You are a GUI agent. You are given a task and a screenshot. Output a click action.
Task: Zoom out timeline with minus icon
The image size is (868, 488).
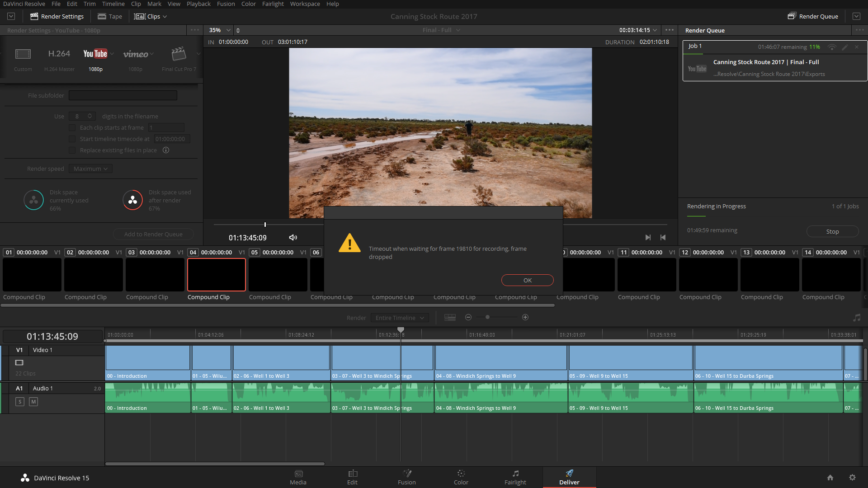click(x=468, y=318)
